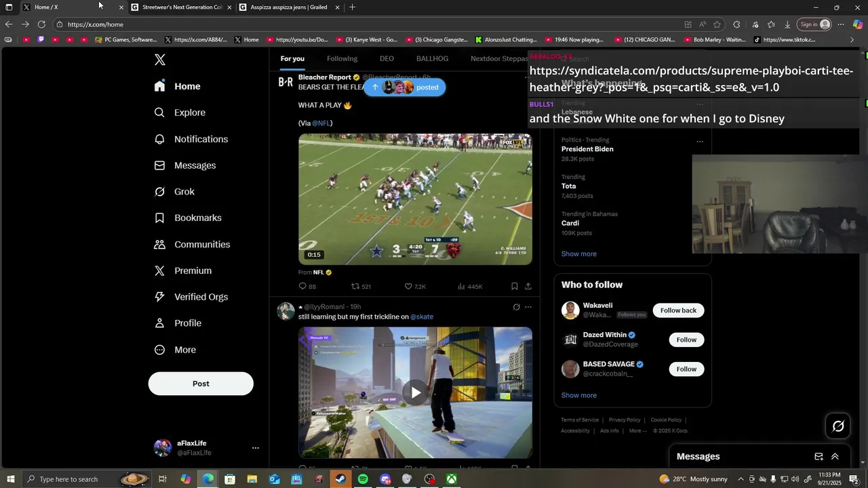Click the X logo above Home

click(160, 60)
